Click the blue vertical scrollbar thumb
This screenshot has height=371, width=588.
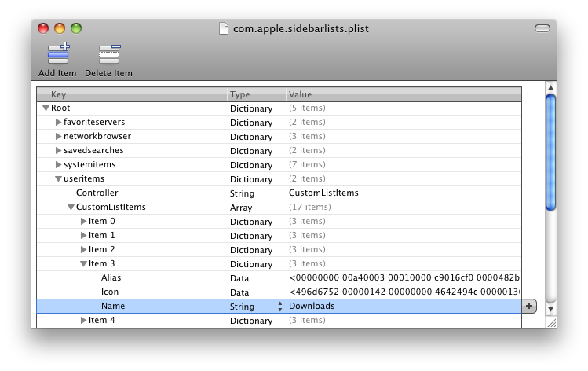550,152
